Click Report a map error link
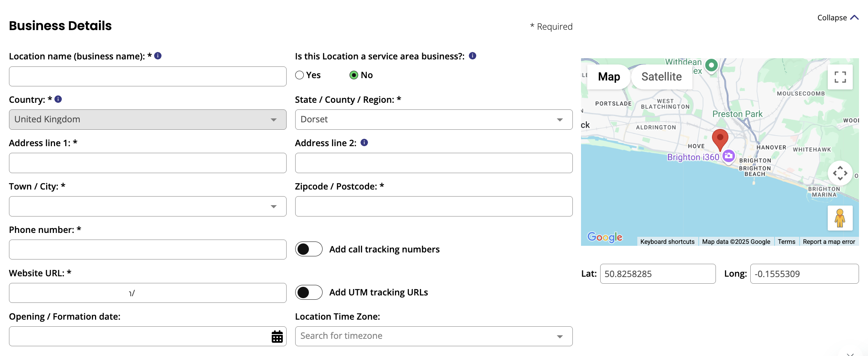Image resolution: width=868 pixels, height=356 pixels. pos(829,242)
